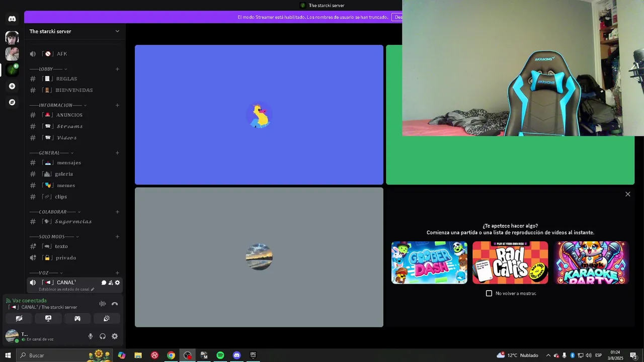The height and width of the screenshot is (362, 644).
Task: Turn on the camera in voice panel
Action: point(19,318)
